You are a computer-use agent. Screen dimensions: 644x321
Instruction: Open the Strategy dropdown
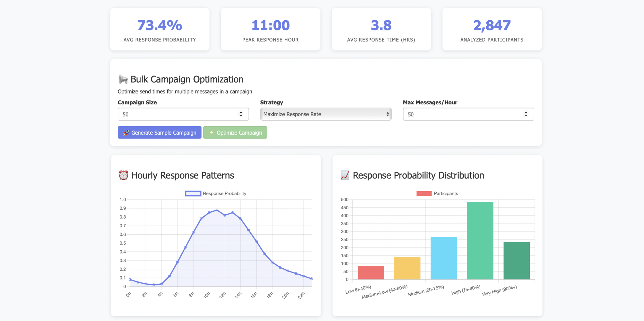pyautogui.click(x=326, y=114)
